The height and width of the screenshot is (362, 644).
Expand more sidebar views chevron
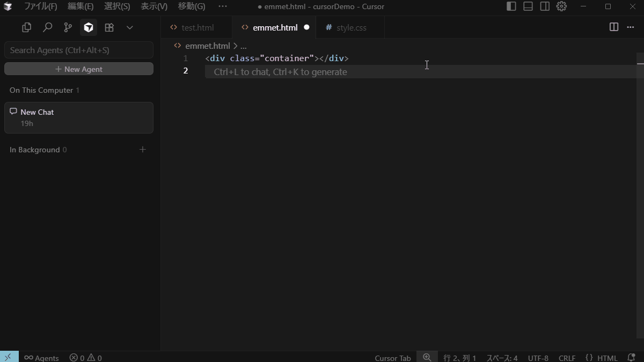[x=129, y=27]
